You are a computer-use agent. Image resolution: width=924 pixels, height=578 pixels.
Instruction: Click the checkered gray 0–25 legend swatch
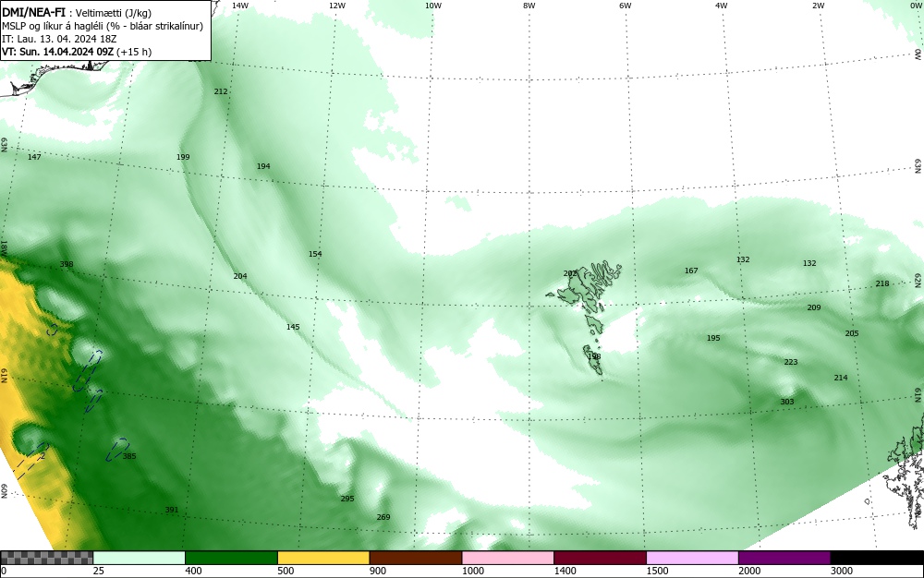click(x=46, y=558)
